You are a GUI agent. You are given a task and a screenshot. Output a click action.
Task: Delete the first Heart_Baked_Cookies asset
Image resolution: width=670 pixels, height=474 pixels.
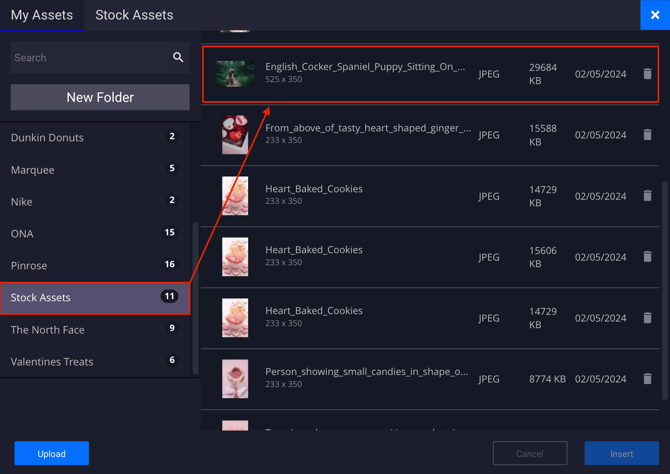(647, 196)
